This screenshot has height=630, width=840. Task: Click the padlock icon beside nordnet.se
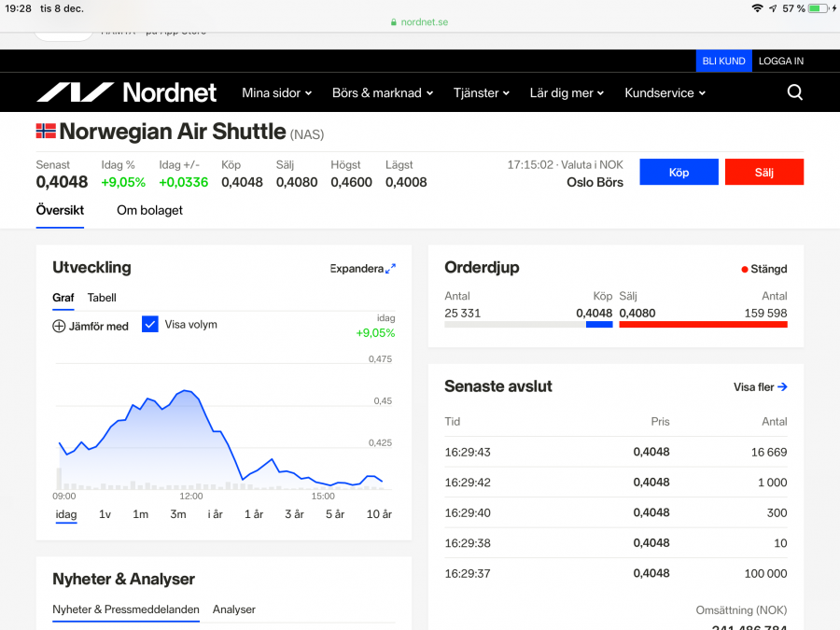tap(394, 22)
